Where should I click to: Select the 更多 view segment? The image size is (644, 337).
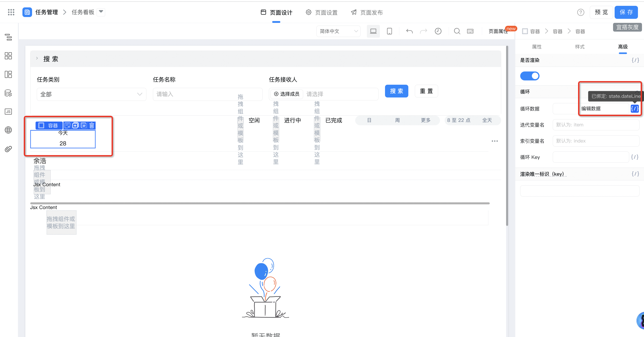pos(426,120)
